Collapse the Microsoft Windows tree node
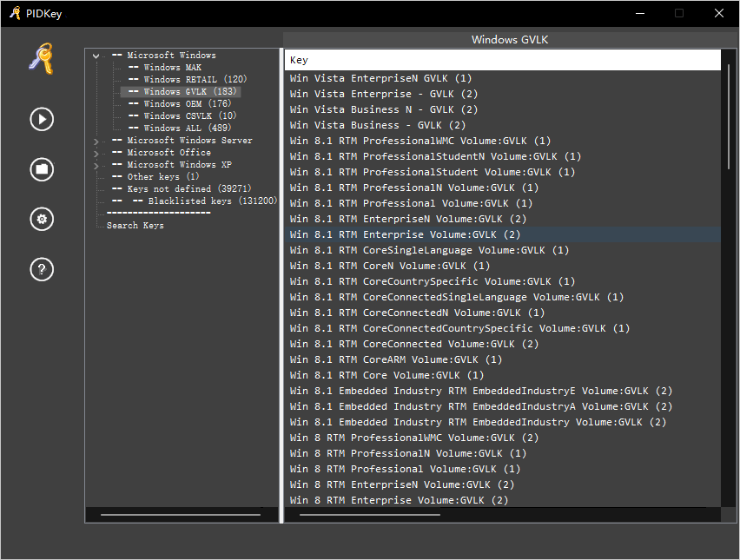The width and height of the screenshot is (740, 560). point(96,56)
